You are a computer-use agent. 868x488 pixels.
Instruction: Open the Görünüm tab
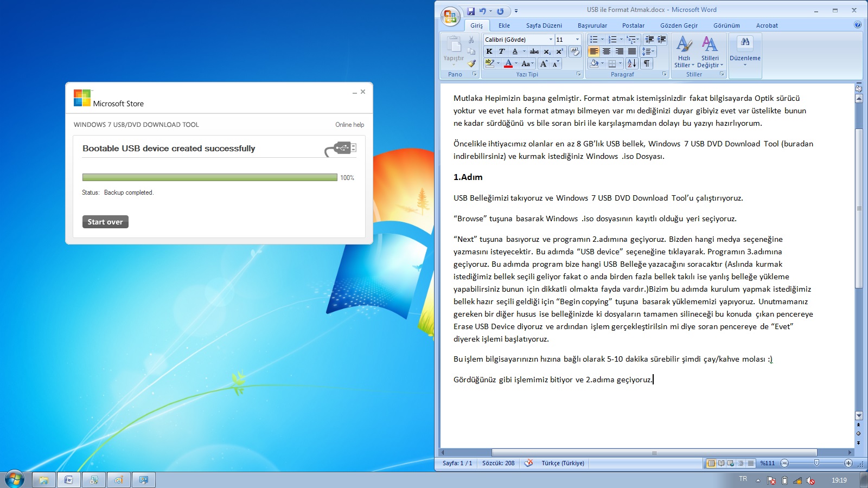tap(726, 25)
